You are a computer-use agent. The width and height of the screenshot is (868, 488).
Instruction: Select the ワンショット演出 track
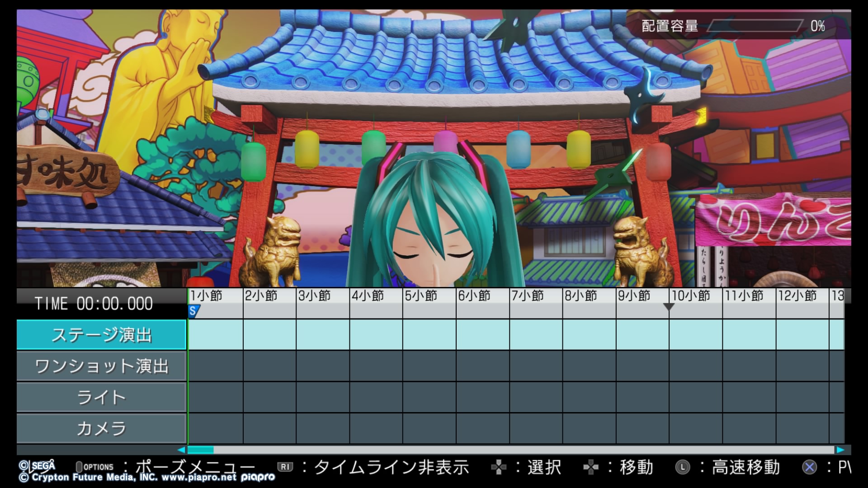click(x=101, y=366)
